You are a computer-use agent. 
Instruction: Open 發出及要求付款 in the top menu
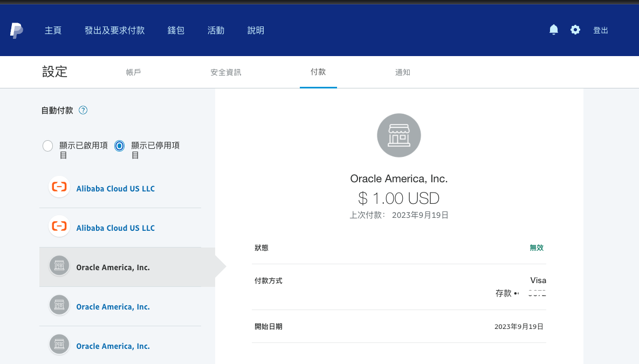[x=114, y=31]
